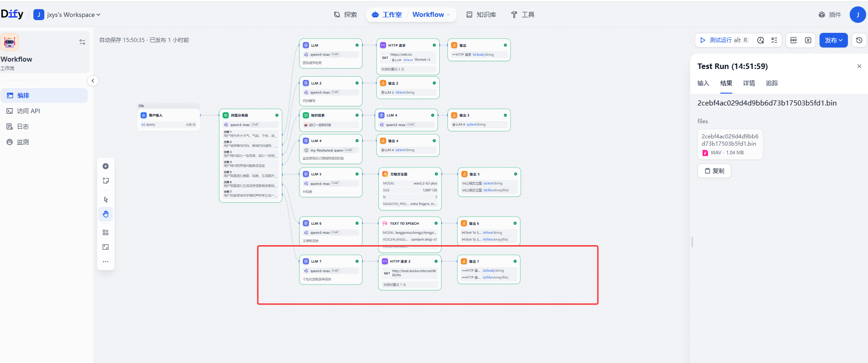
Task: Select the 万相文生图 node
Action: pos(410,189)
